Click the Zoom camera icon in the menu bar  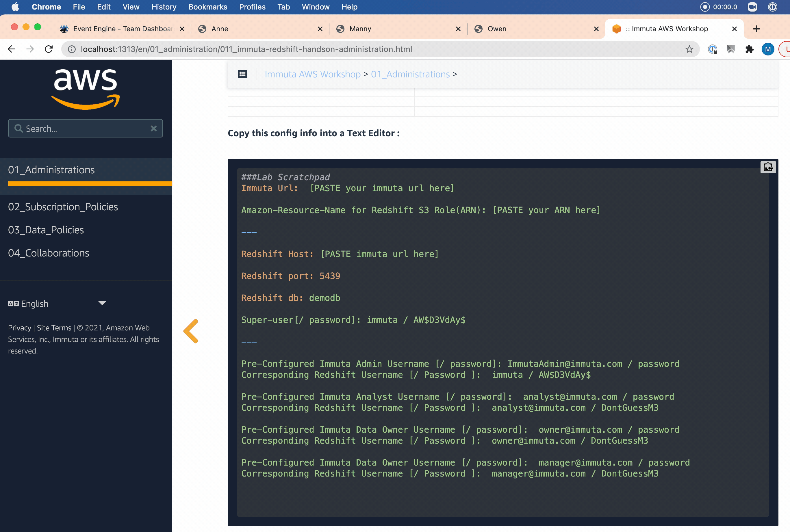point(752,7)
